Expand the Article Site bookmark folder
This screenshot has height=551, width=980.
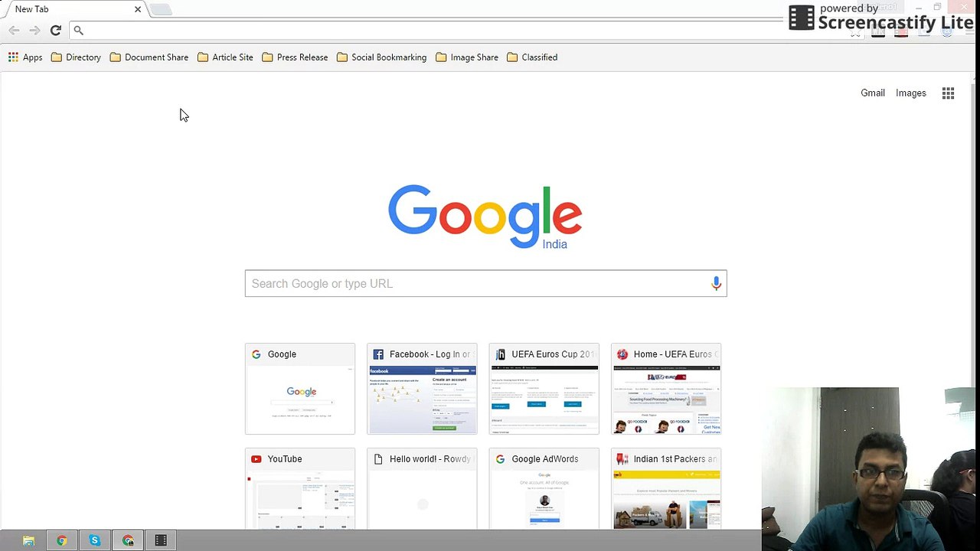225,57
